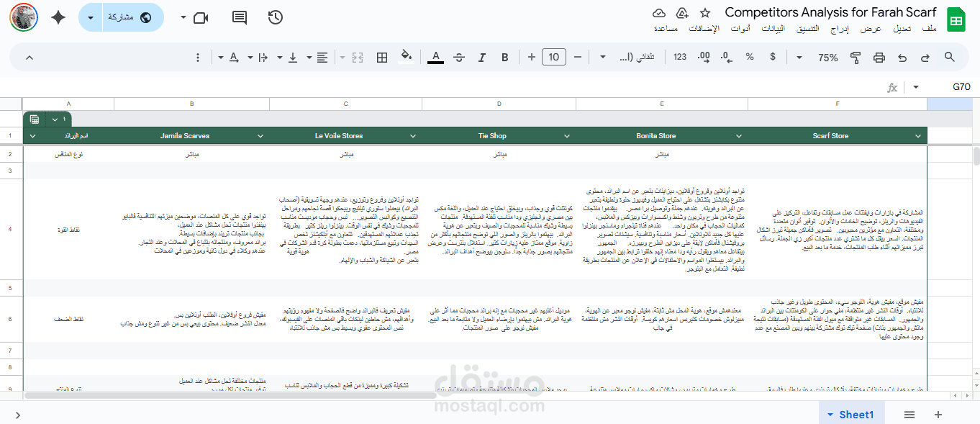The height and width of the screenshot is (424, 980).
Task: Start a Meet call via camera icon
Action: click(x=201, y=17)
